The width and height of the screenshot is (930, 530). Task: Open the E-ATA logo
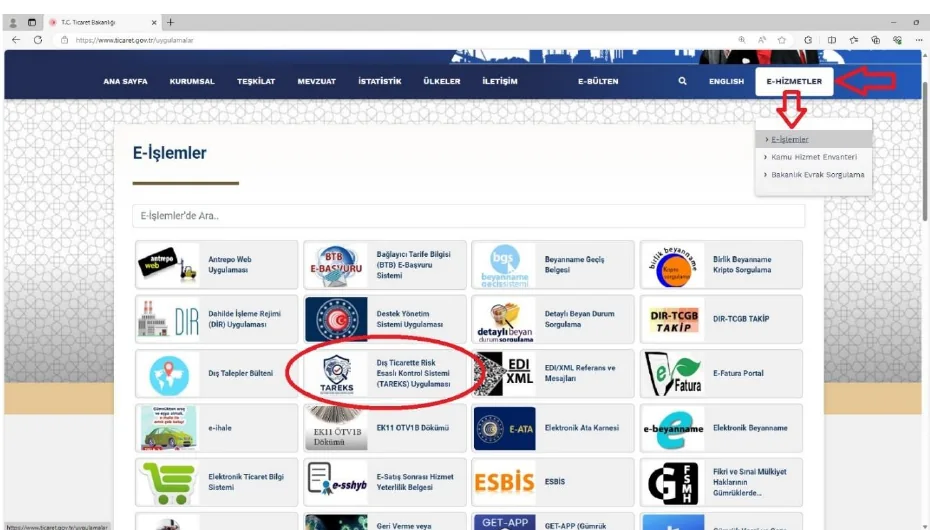[504, 428]
